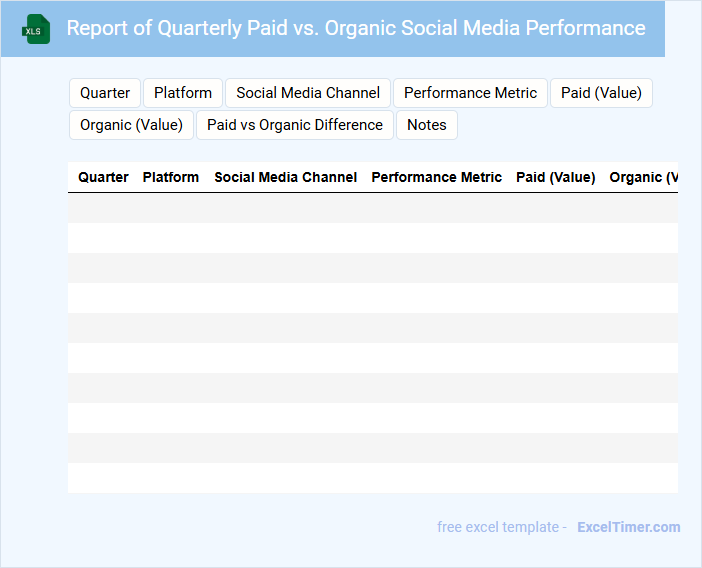Click Paid vs Organic Difference tag
The width and height of the screenshot is (702, 568).
295,125
